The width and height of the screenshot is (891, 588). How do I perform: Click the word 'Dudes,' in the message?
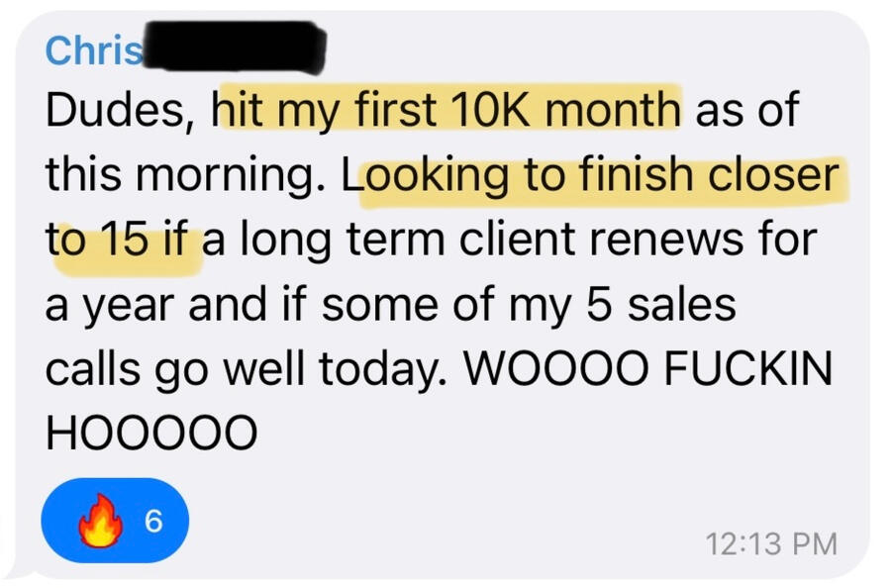point(123,110)
